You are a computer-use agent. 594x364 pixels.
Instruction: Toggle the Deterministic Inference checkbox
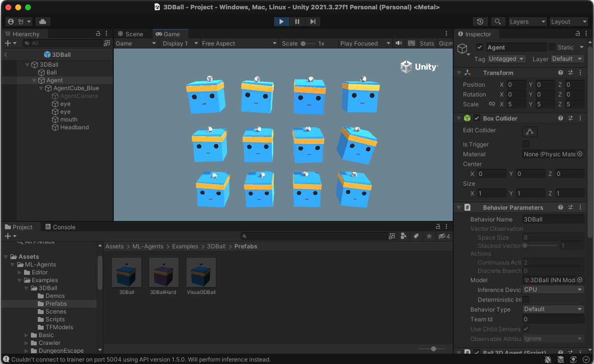526,299
